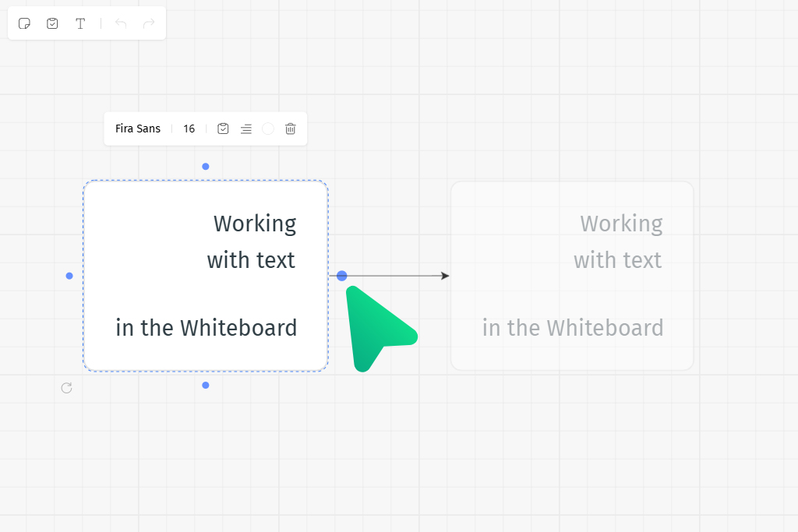Open the text color swatch
Screen dimensions: 798x532
click(x=268, y=129)
